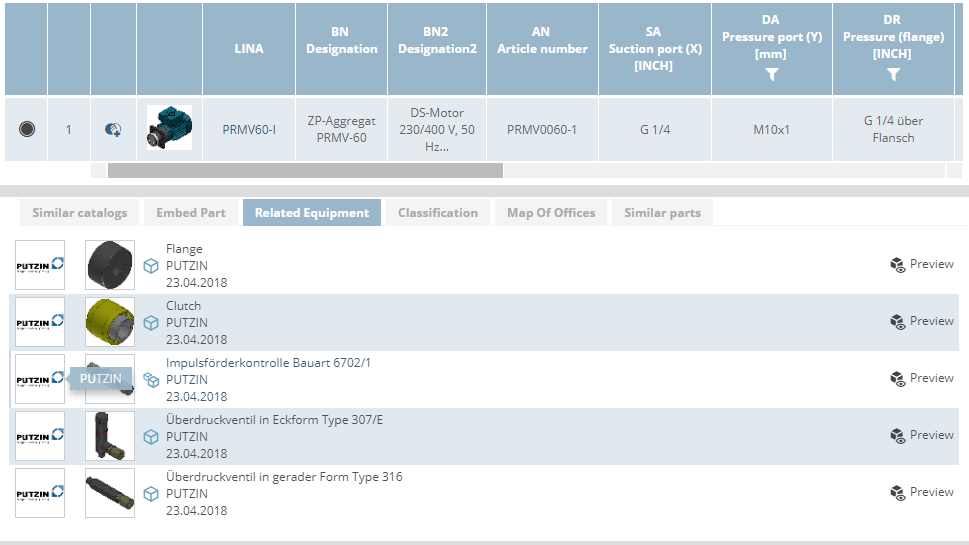Viewport: 969px width, 545px height.
Task: Click the 3D download icon in row 1
Action: pyautogui.click(x=113, y=129)
